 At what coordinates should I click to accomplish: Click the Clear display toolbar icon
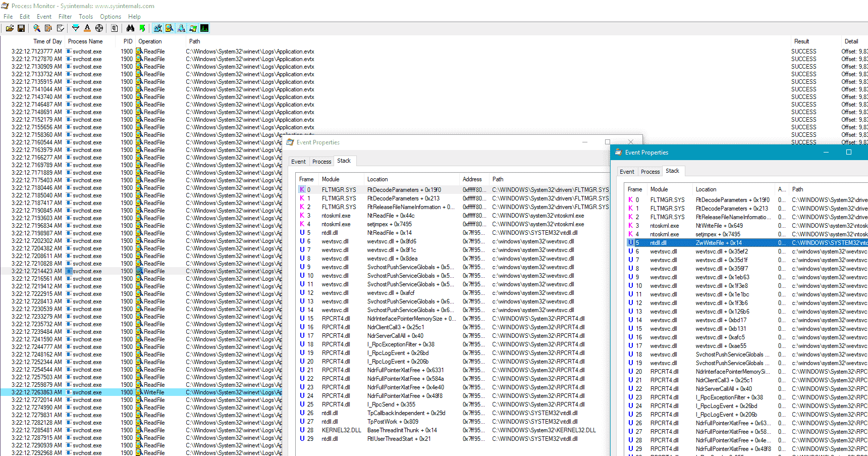click(61, 28)
